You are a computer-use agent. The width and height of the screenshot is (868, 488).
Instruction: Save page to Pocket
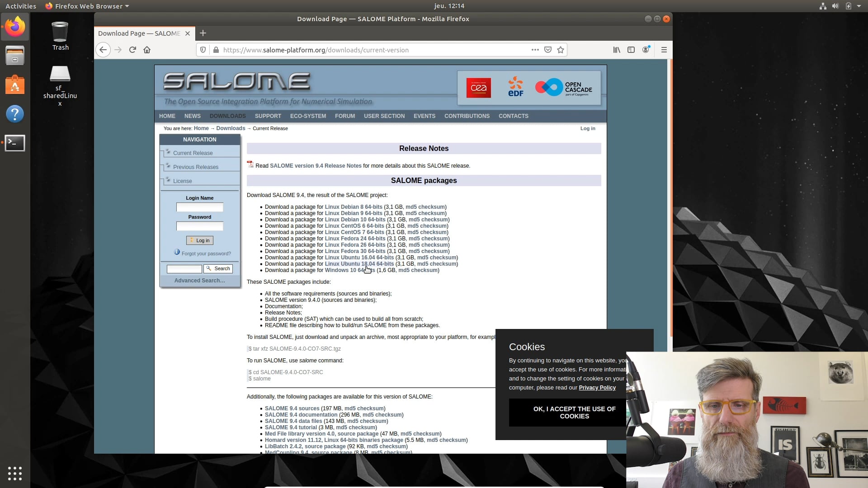point(547,50)
